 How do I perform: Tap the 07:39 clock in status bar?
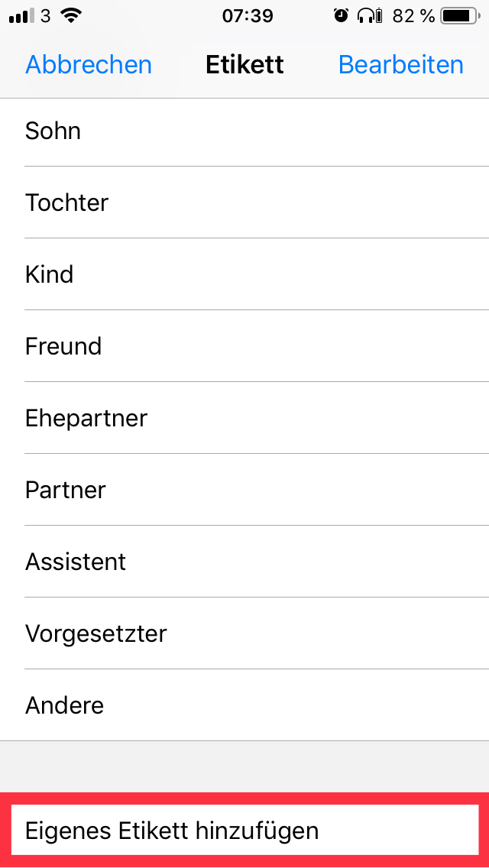[x=248, y=15]
